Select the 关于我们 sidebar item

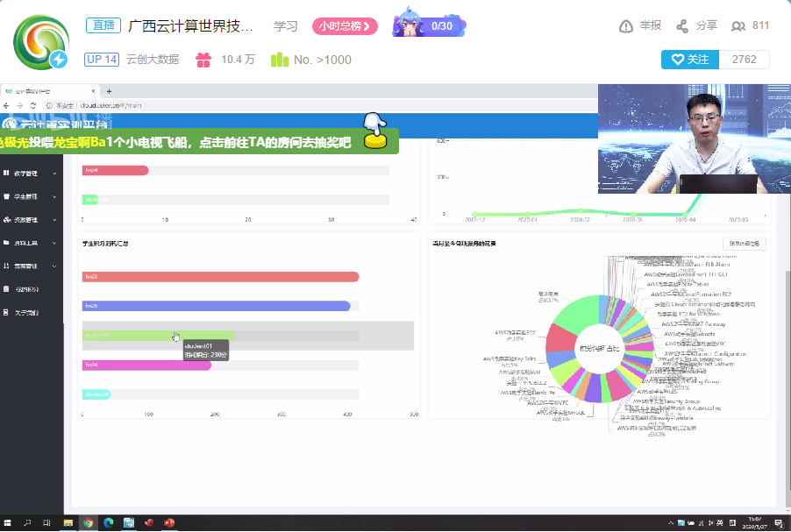(x=26, y=312)
